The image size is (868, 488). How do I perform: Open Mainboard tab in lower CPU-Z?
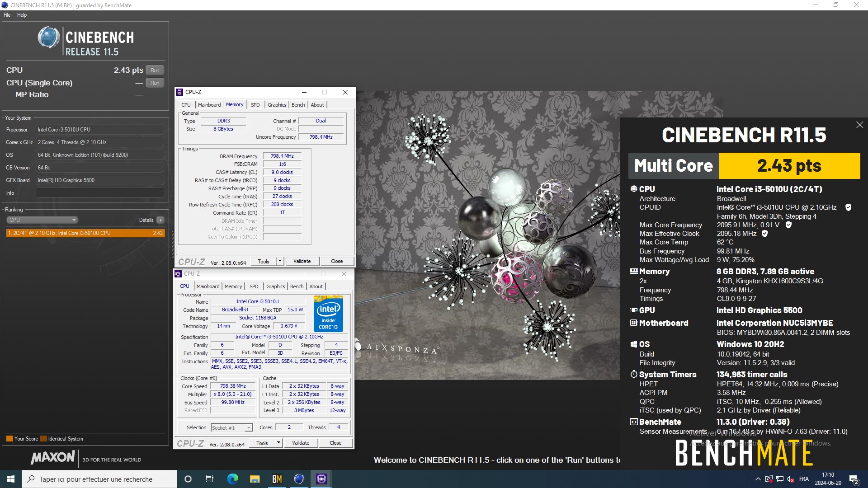(208, 286)
